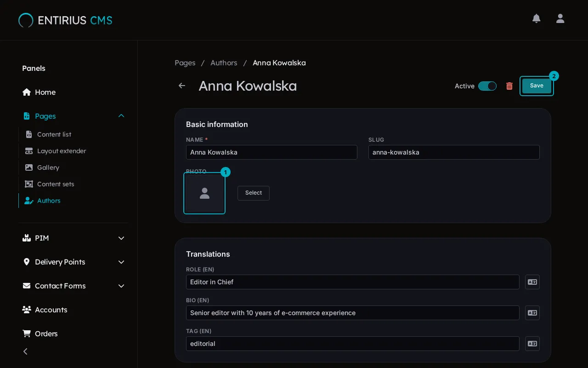Go to Authors in the breadcrumb
Viewport: 588px width, 368px height.
(x=224, y=63)
